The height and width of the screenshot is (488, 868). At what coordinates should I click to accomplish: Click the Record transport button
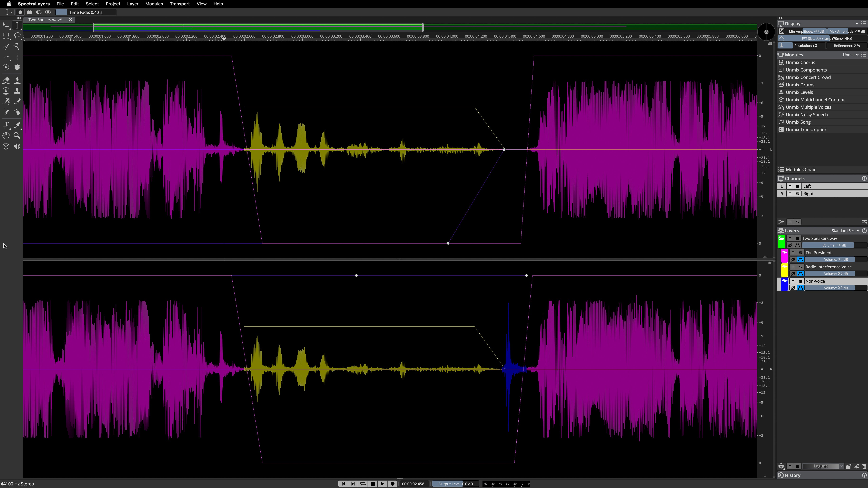pyautogui.click(x=392, y=484)
